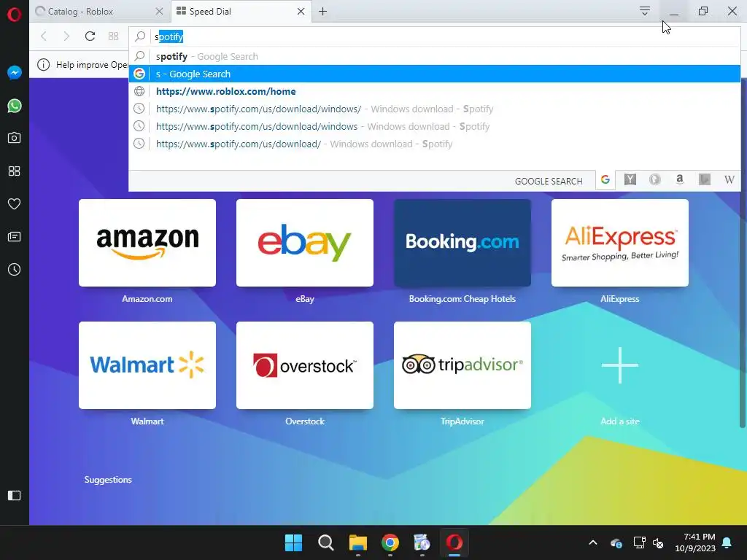Screen dimensions: 747x560
Task: Click the address bar with spotify text
Action: pos(435,36)
